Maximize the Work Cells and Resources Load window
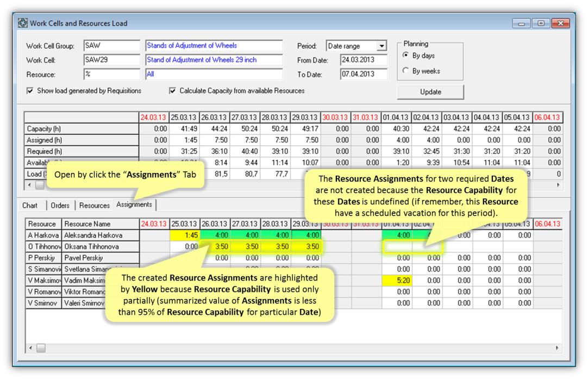 [x=541, y=23]
